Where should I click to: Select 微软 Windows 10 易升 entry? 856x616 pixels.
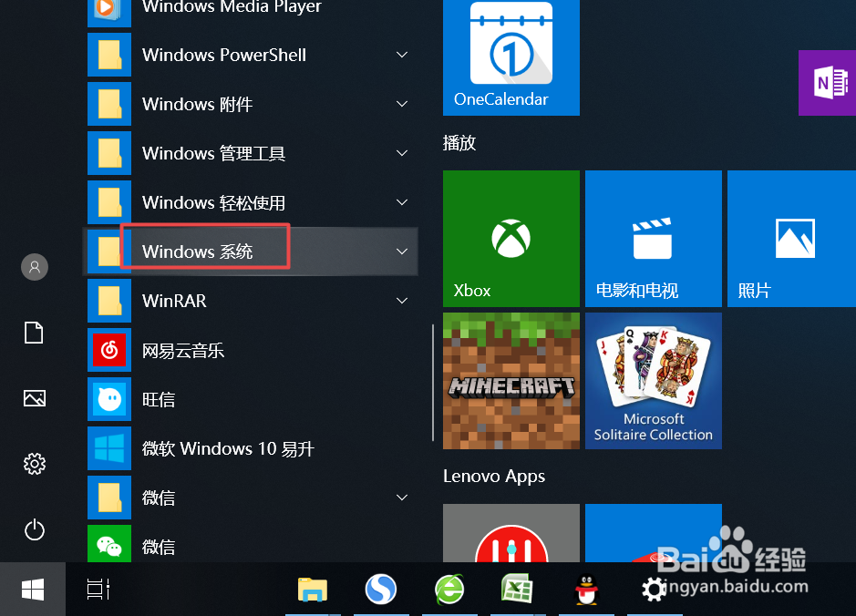(x=228, y=448)
